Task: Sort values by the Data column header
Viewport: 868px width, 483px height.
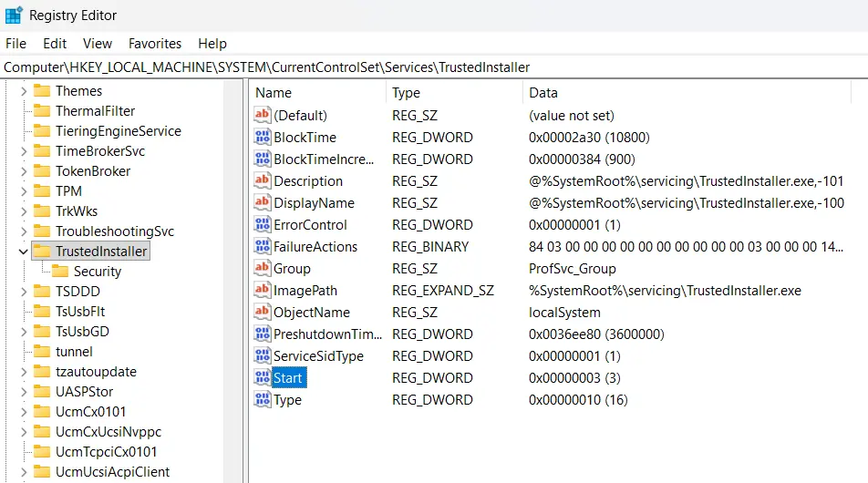Action: pyautogui.click(x=687, y=92)
